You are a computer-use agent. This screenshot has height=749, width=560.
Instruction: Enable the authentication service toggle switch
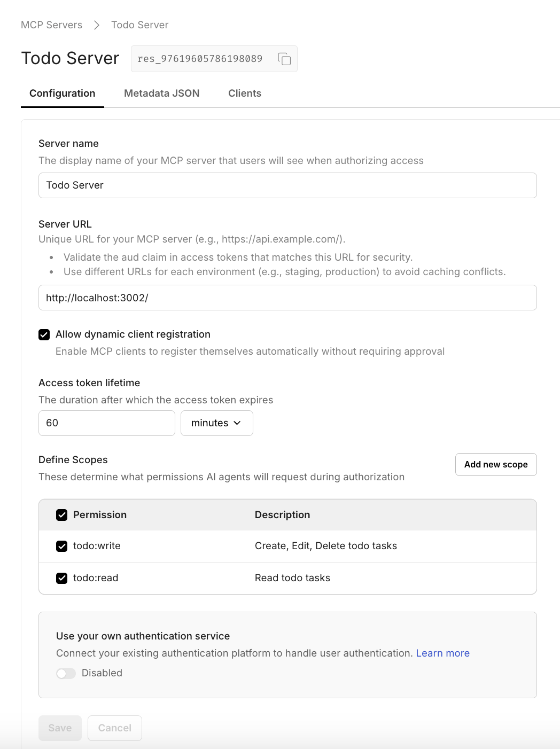[66, 673]
